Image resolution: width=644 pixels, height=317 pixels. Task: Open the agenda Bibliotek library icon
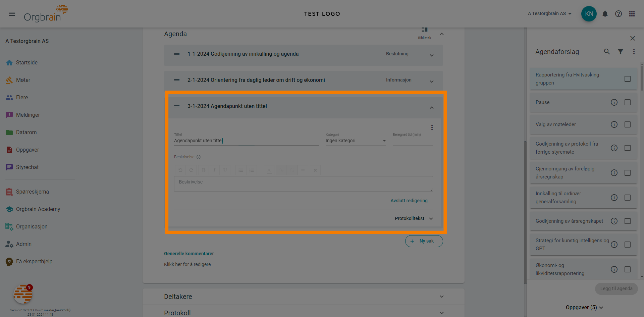(x=424, y=33)
